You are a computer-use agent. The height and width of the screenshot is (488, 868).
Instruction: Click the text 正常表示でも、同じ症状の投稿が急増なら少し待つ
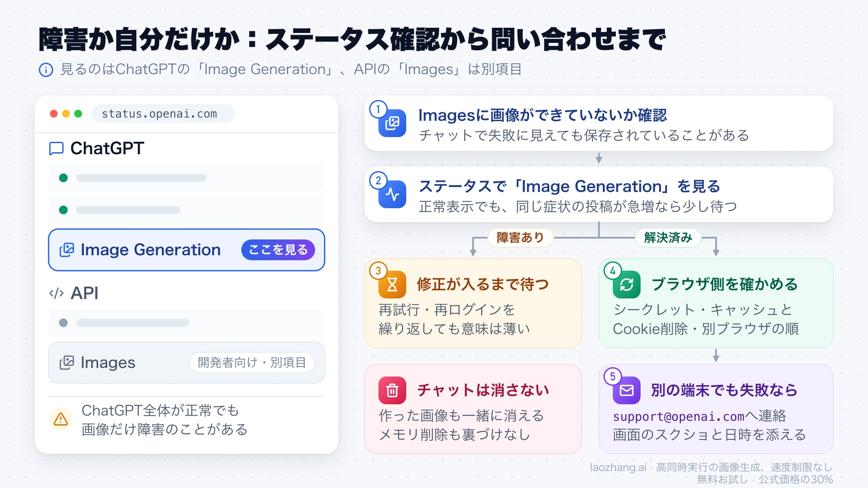[x=578, y=206]
